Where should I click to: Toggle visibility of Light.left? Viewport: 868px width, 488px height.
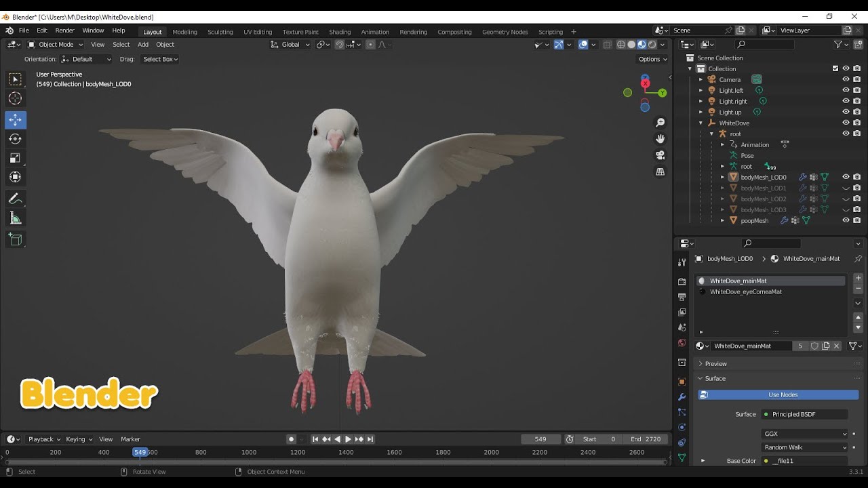(x=846, y=90)
